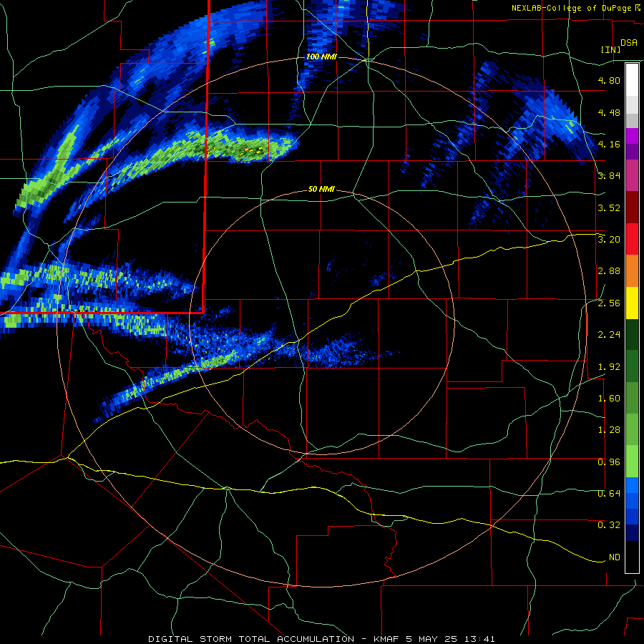Select the 2.88 legend value

609,271
